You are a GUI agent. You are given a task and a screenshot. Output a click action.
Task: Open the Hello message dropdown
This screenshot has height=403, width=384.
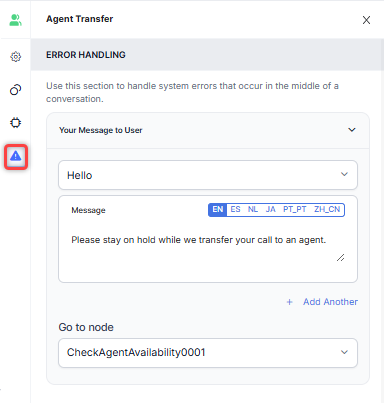point(208,175)
